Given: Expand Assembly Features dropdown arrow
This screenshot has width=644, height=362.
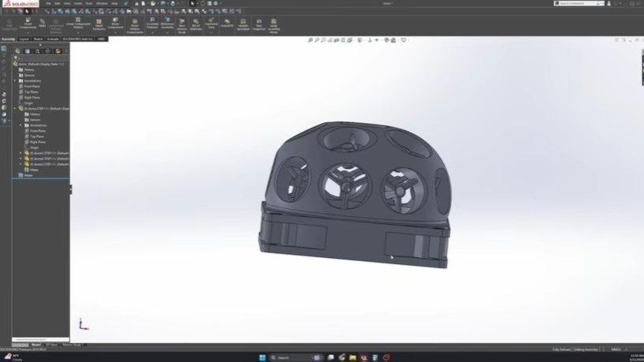Looking at the screenshot, I should (152, 32).
